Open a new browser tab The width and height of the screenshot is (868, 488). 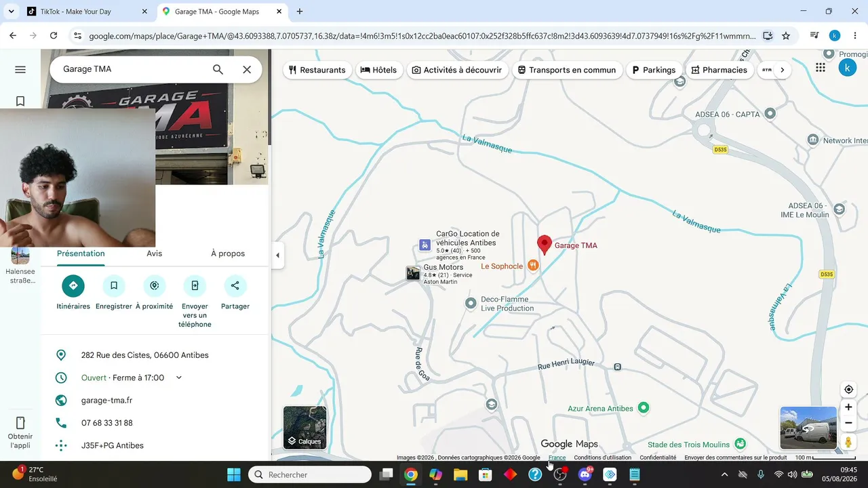tap(300, 12)
